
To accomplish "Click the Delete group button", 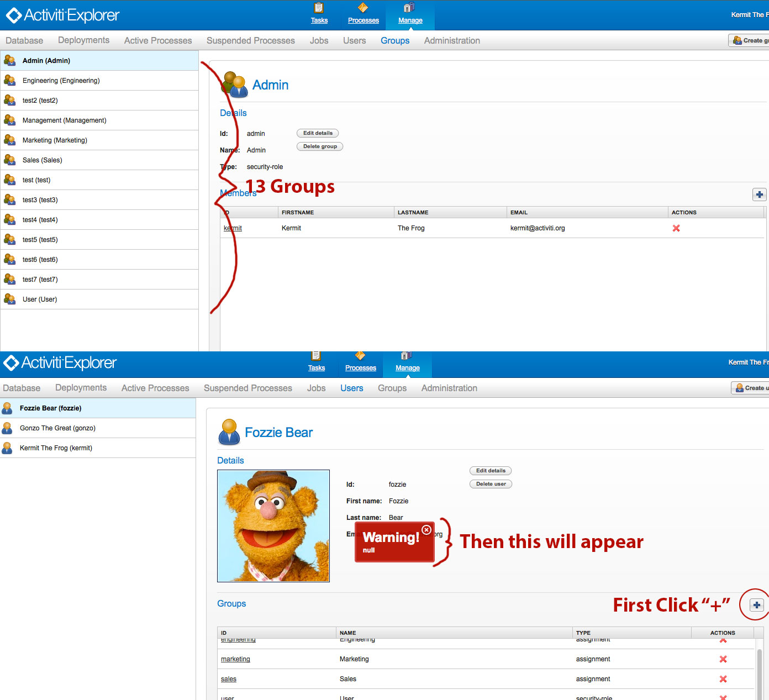I will pos(320,146).
